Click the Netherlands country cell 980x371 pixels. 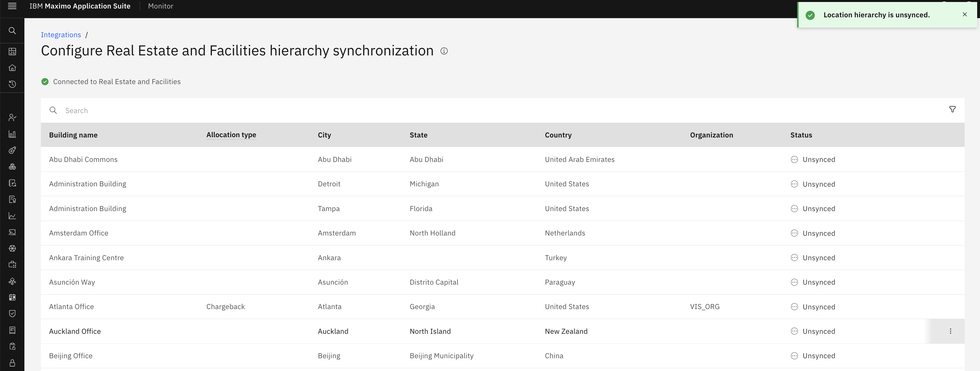[x=565, y=233]
